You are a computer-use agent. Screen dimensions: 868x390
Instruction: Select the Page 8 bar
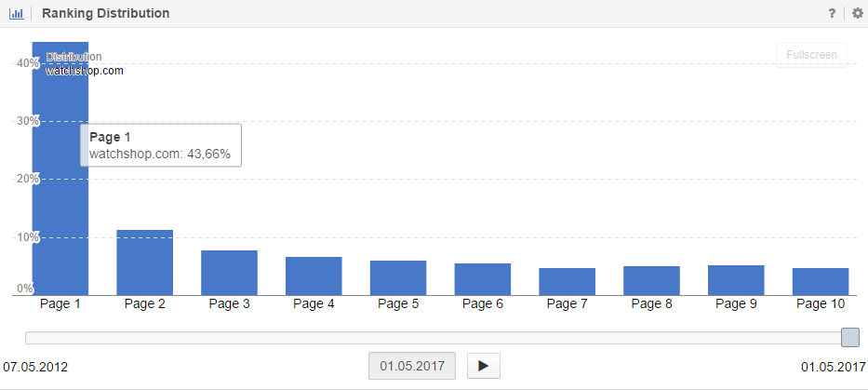point(651,281)
